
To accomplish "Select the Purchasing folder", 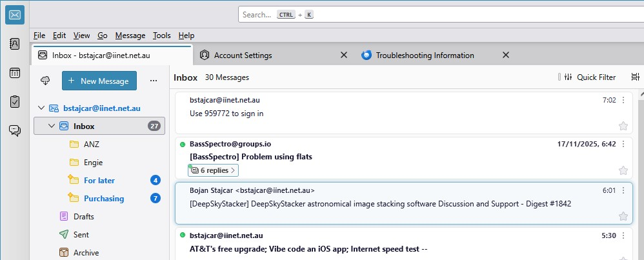I will [103, 199].
